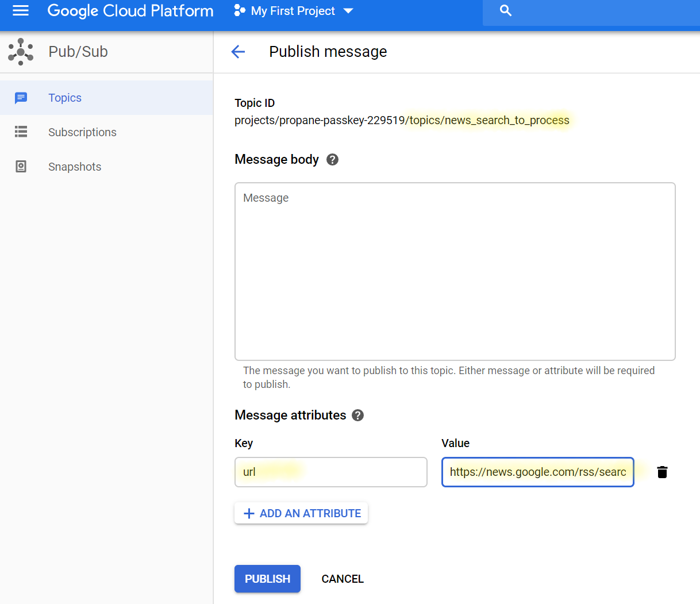The height and width of the screenshot is (604, 700).
Task: Click inside the Message body text area
Action: (x=455, y=271)
